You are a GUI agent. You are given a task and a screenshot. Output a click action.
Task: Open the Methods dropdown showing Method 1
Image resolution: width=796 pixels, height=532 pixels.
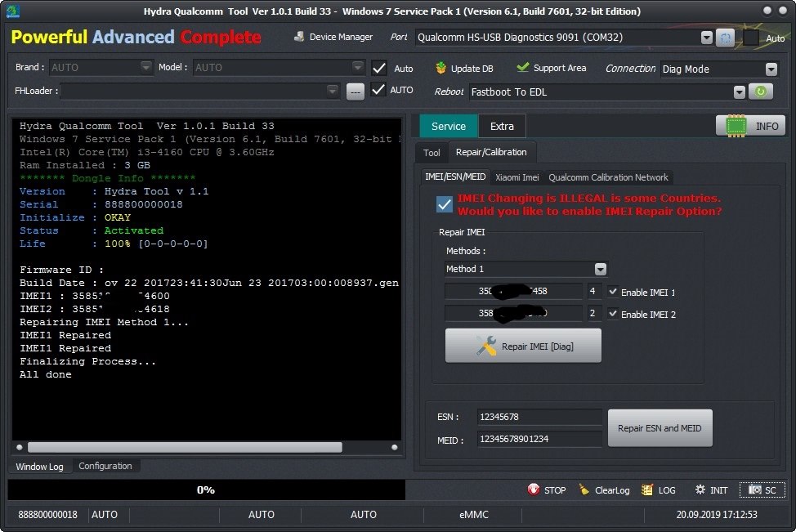coord(601,269)
